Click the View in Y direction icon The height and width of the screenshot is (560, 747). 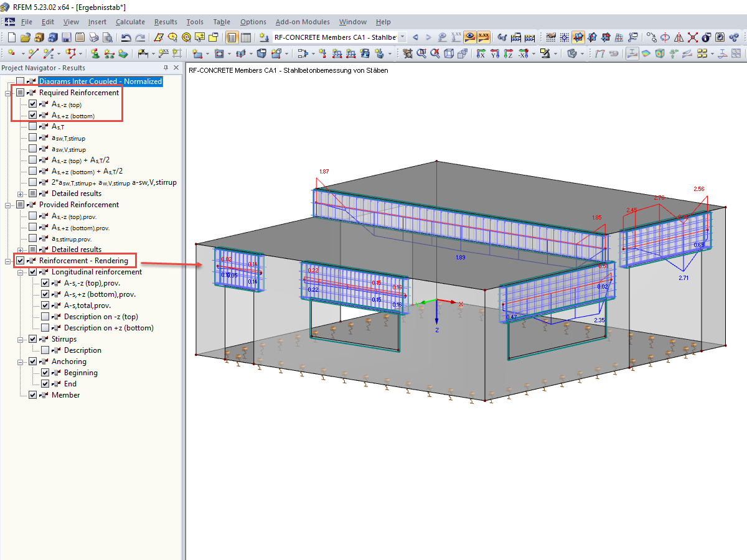click(x=494, y=54)
